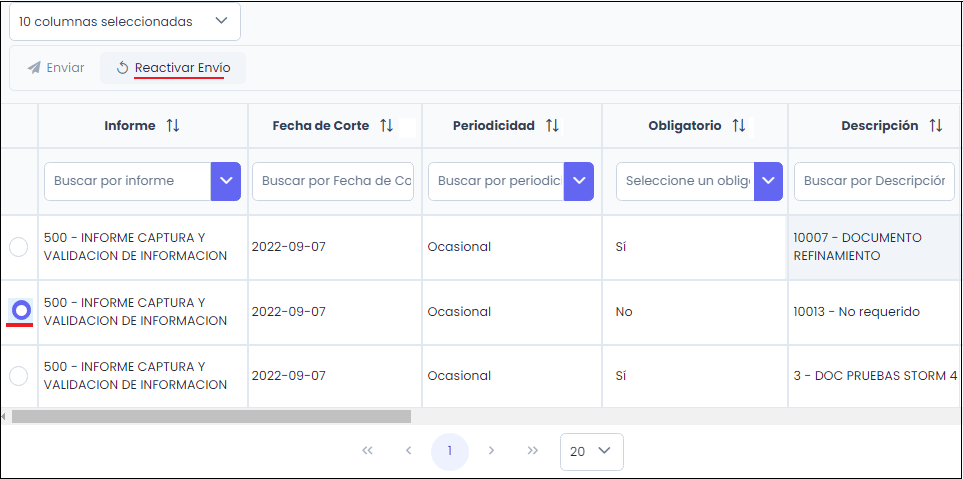Open the 10 columnas seleccionadas dropdown
963x479 pixels.
tap(125, 21)
